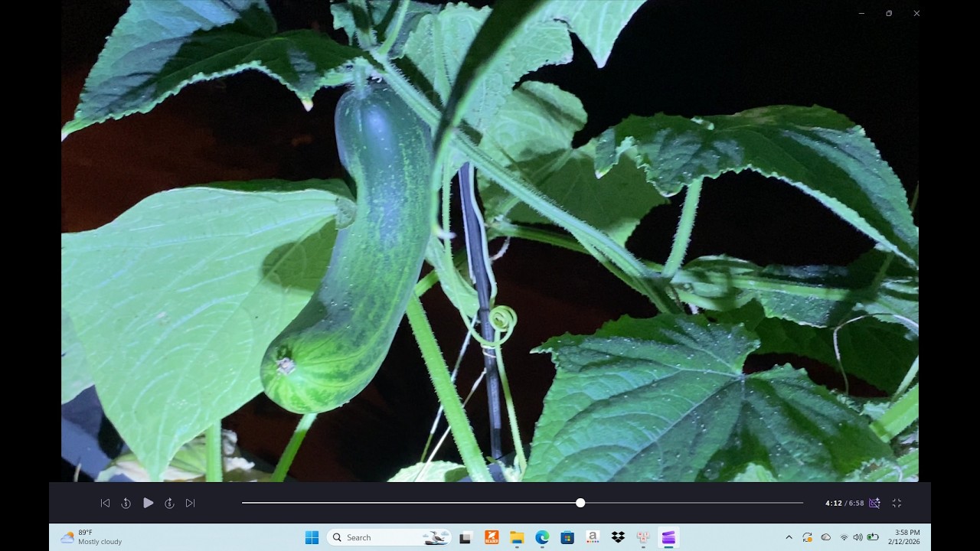Skip to previous track button
Image resolution: width=980 pixels, height=551 pixels.
pos(105,503)
